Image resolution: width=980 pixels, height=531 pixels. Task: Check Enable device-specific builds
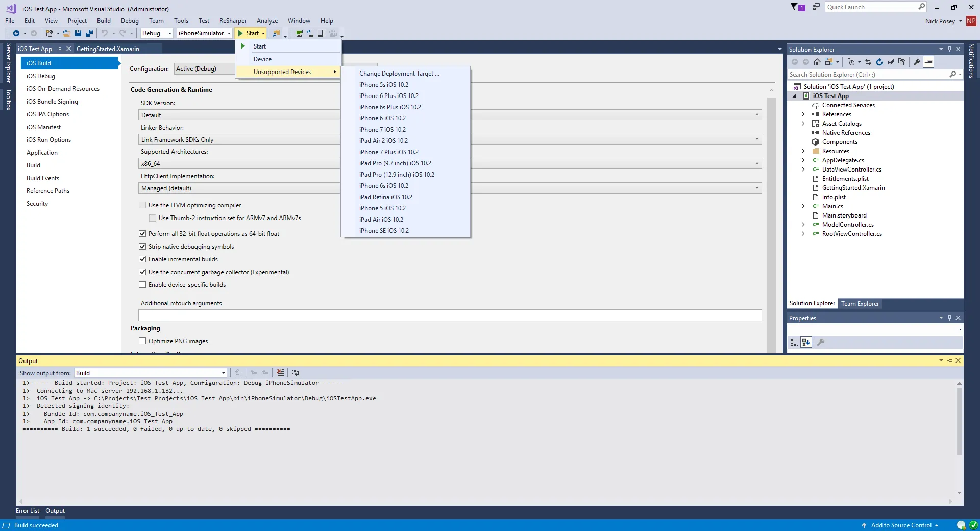click(142, 285)
